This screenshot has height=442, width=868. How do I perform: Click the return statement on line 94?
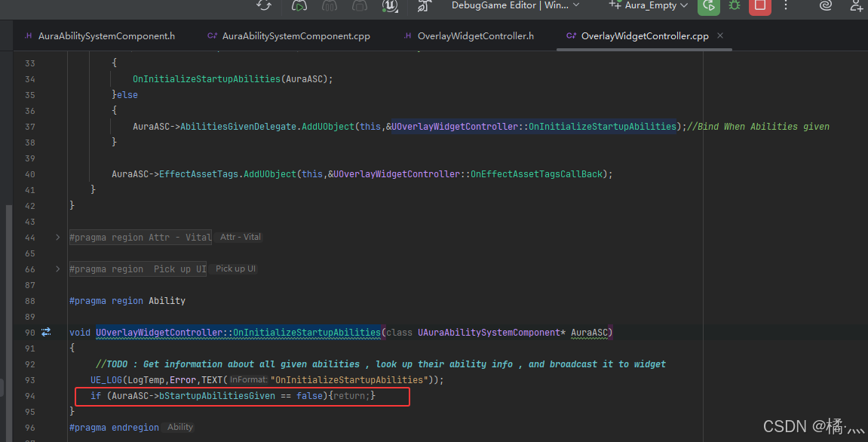pyautogui.click(x=351, y=396)
